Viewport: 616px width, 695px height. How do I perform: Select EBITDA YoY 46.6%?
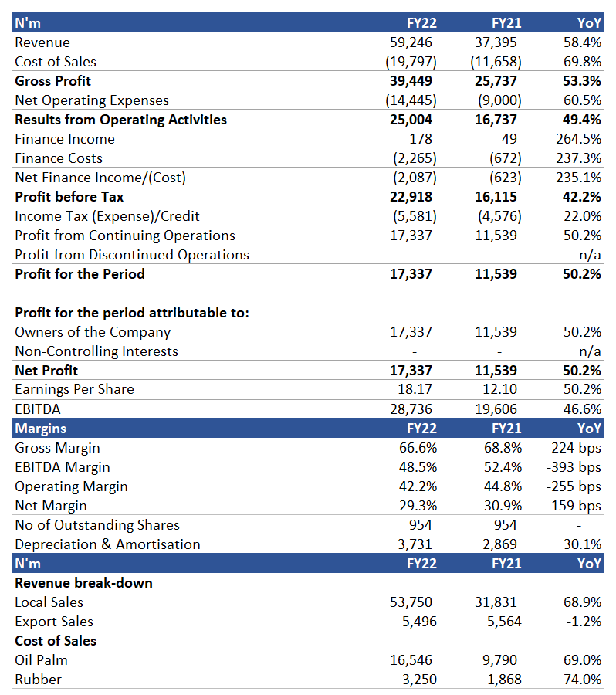tap(582, 409)
